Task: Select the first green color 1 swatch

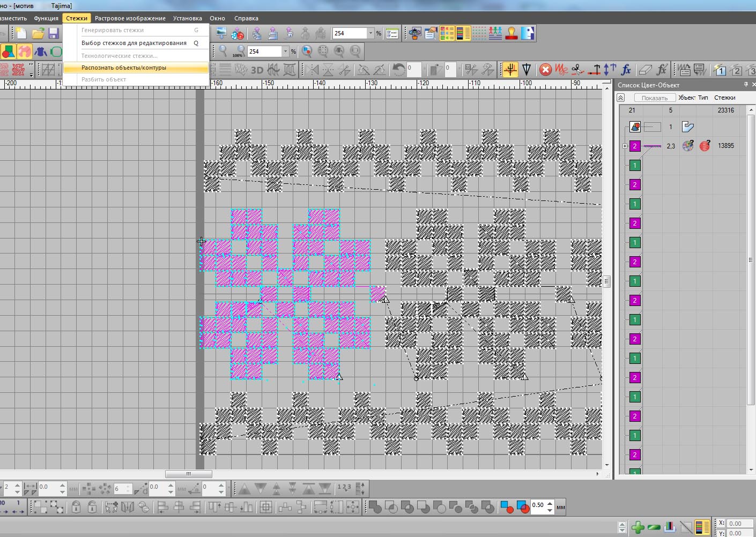Action: pos(635,166)
